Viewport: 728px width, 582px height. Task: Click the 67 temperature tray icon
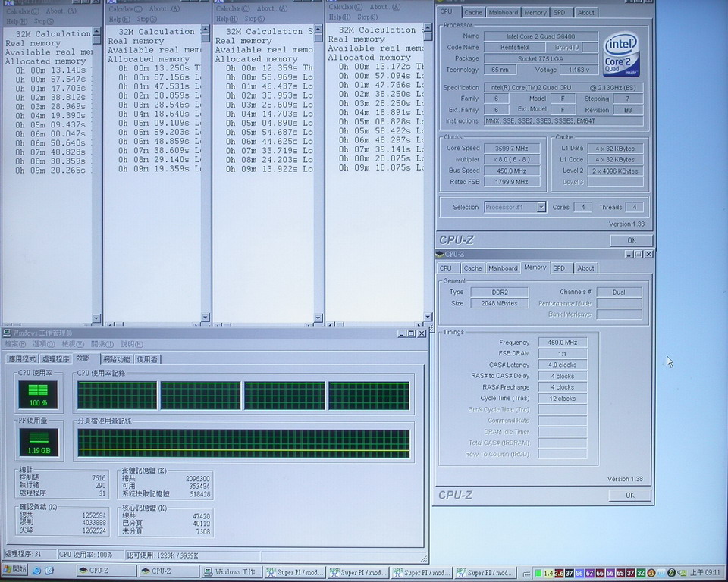[589, 573]
